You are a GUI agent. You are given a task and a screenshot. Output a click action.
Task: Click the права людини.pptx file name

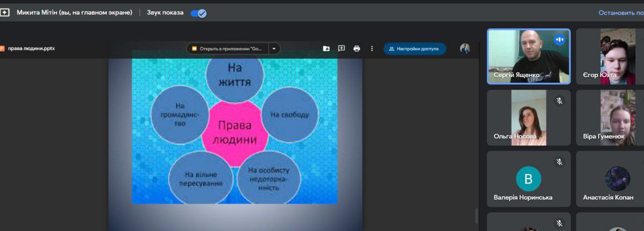tap(31, 49)
